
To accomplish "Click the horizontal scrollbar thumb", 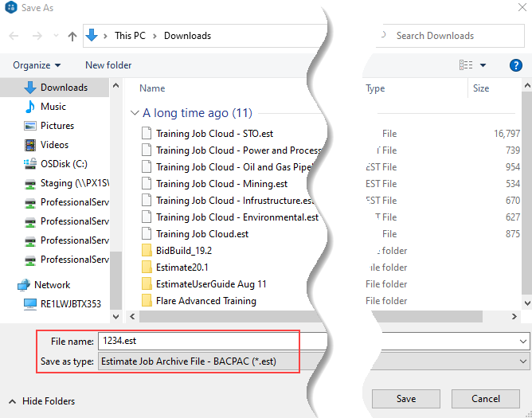I will 311,317.
